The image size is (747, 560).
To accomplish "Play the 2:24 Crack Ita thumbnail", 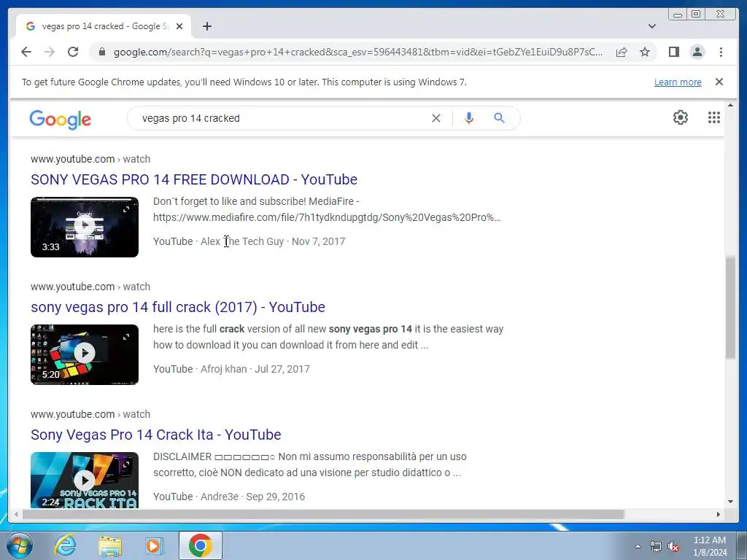I will [85, 480].
